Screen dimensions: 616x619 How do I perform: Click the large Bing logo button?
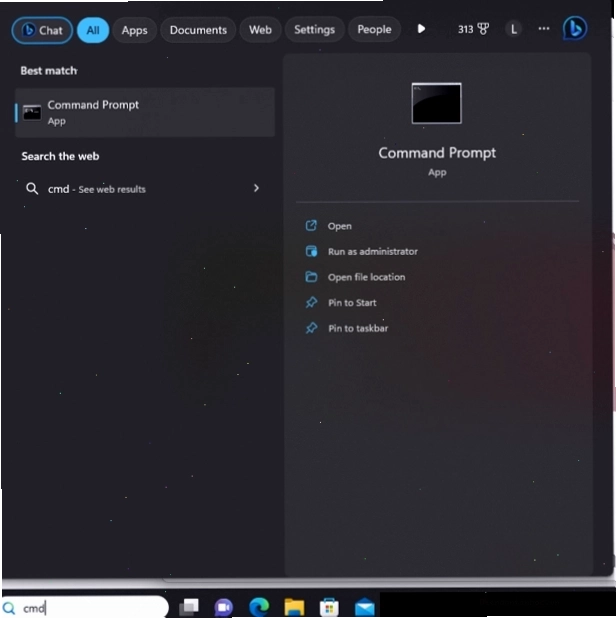[575, 28]
